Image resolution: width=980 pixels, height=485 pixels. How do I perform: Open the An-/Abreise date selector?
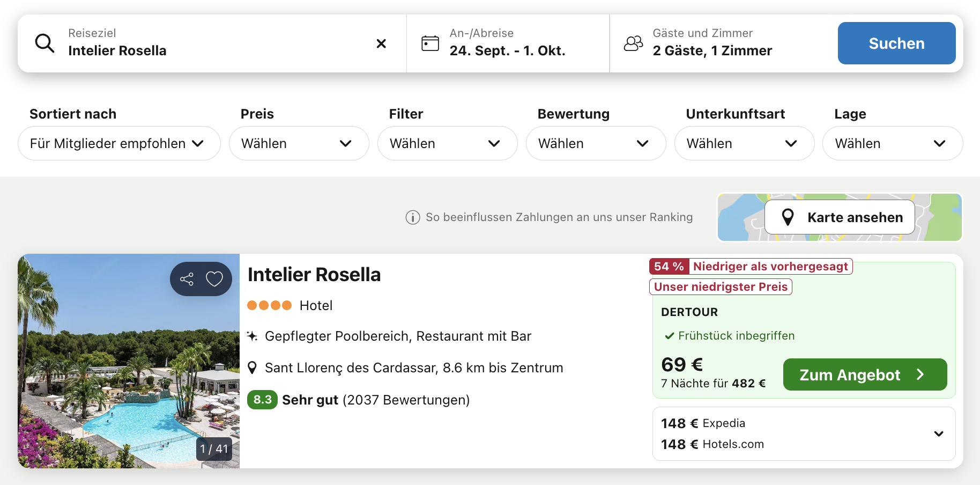pos(508,43)
